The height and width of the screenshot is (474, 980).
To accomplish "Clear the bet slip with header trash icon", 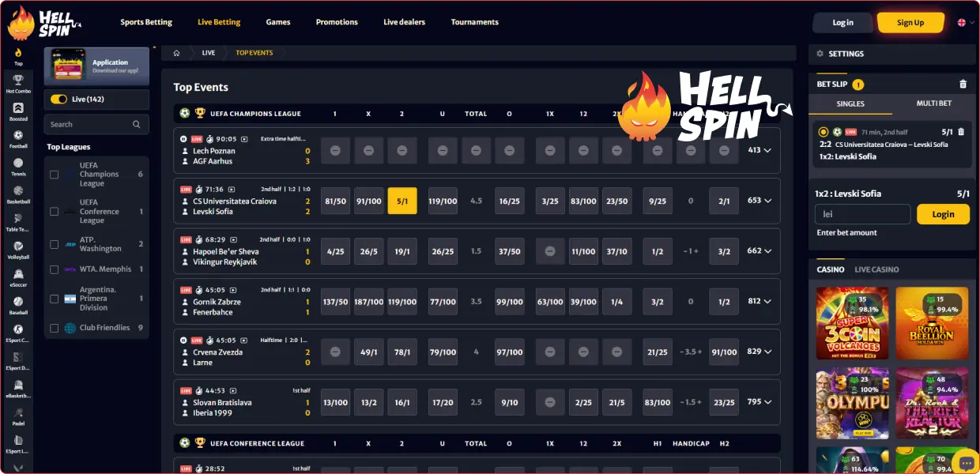I will point(963,84).
